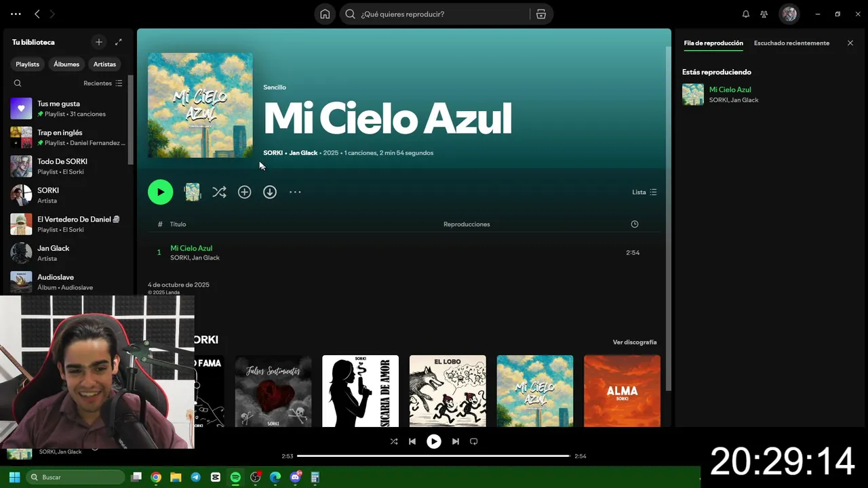
Task: Toggle shuffle in the player bar
Action: [x=394, y=441]
